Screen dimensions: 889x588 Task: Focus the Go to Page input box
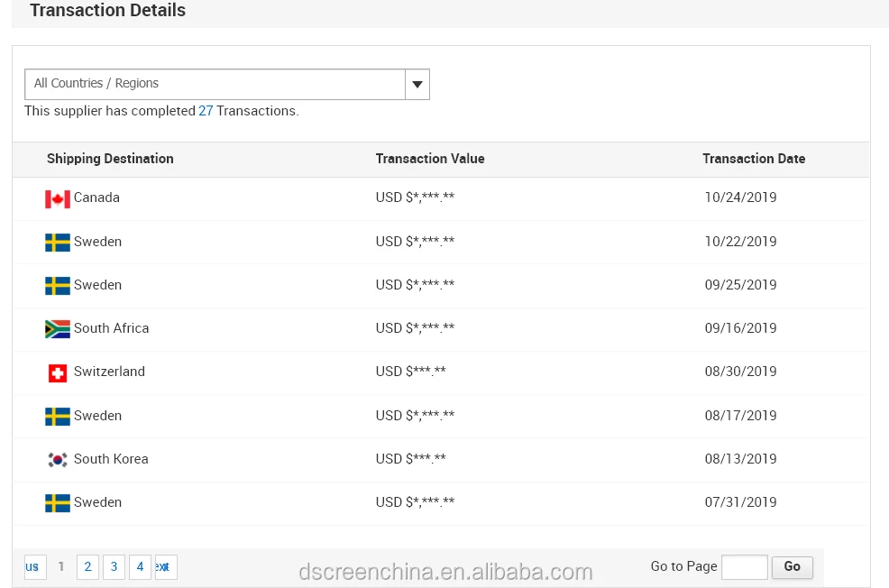pyautogui.click(x=744, y=567)
